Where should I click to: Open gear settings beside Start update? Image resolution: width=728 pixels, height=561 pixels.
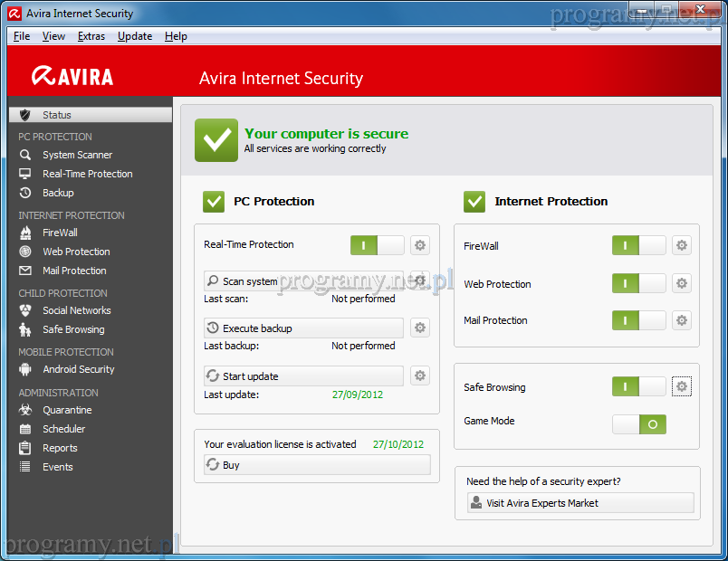pyautogui.click(x=419, y=376)
